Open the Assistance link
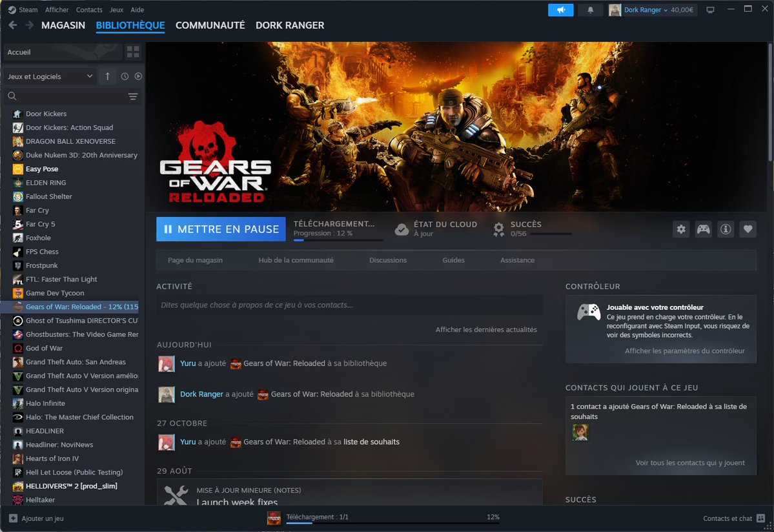This screenshot has width=774, height=532. [517, 260]
